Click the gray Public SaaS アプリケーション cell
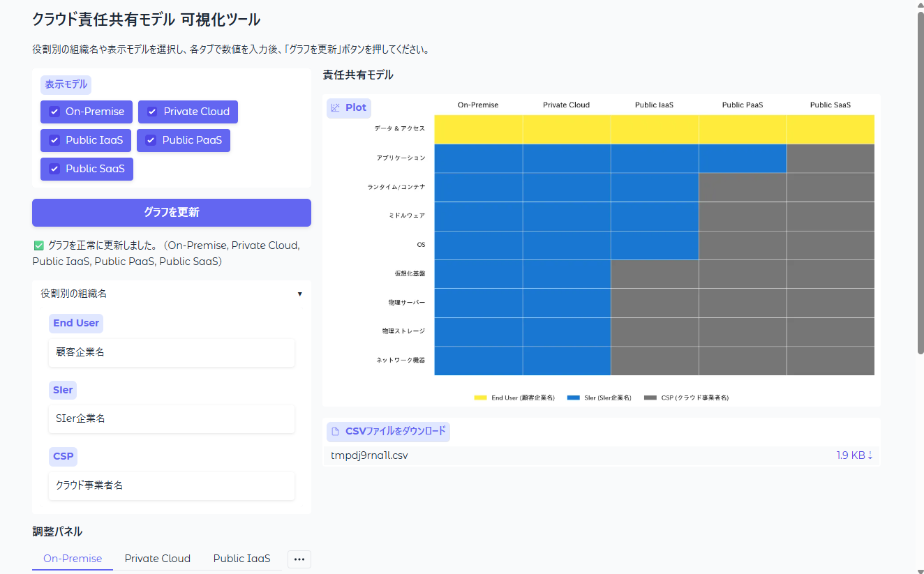Viewport: 924px width, 574px height. tap(830, 158)
